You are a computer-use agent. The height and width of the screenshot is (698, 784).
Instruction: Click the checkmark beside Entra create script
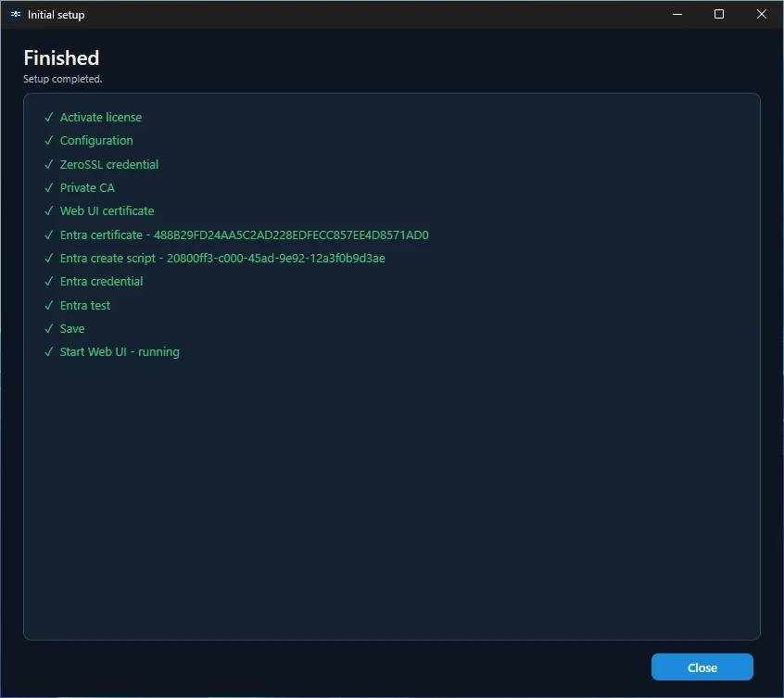pos(48,258)
